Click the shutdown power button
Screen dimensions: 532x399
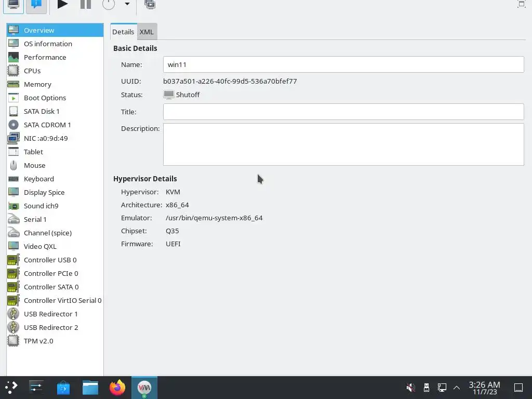(x=109, y=4)
